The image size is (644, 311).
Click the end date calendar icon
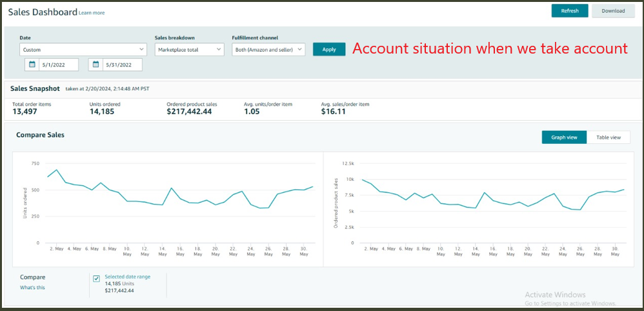click(x=96, y=65)
